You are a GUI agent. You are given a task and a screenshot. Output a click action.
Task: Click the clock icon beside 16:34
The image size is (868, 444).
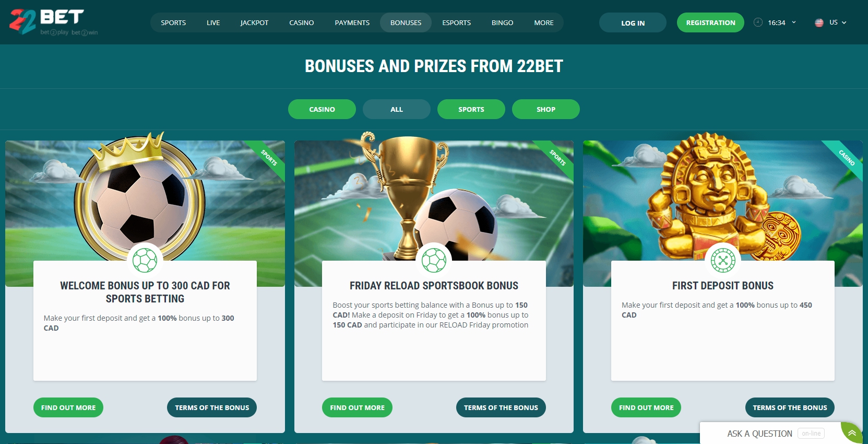(x=758, y=22)
